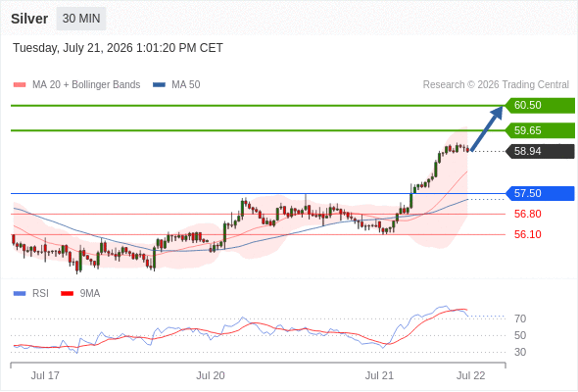578x392 pixels.
Task: Click the RSI 70 axis level
Action: click(x=520, y=318)
